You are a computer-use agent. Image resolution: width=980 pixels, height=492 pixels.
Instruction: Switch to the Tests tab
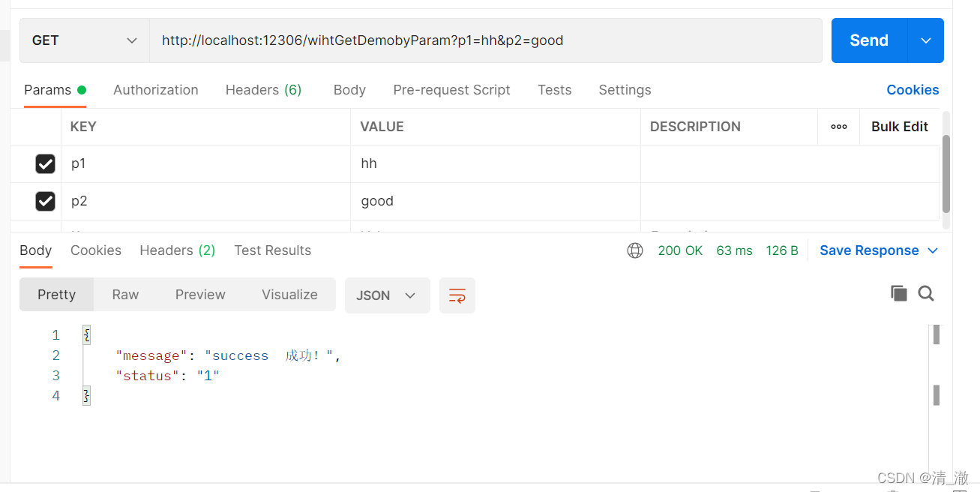tap(554, 90)
